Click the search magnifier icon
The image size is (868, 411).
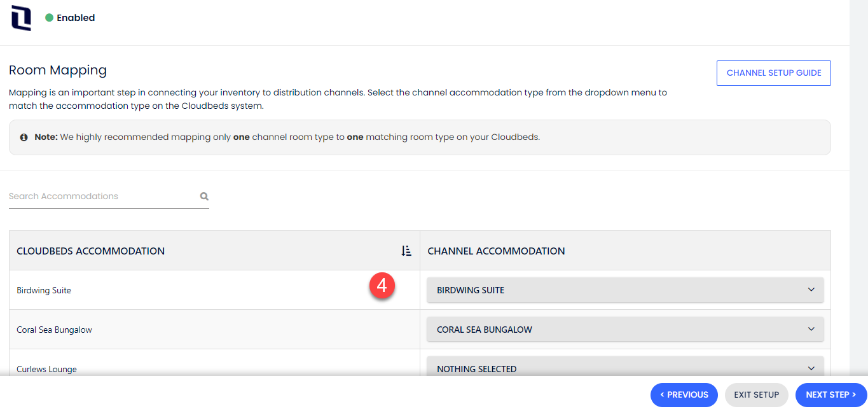(x=204, y=196)
